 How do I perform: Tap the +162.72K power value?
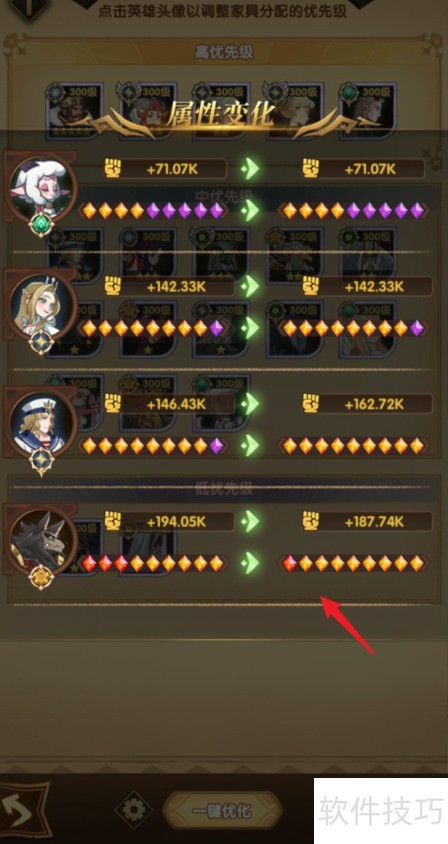click(x=374, y=404)
